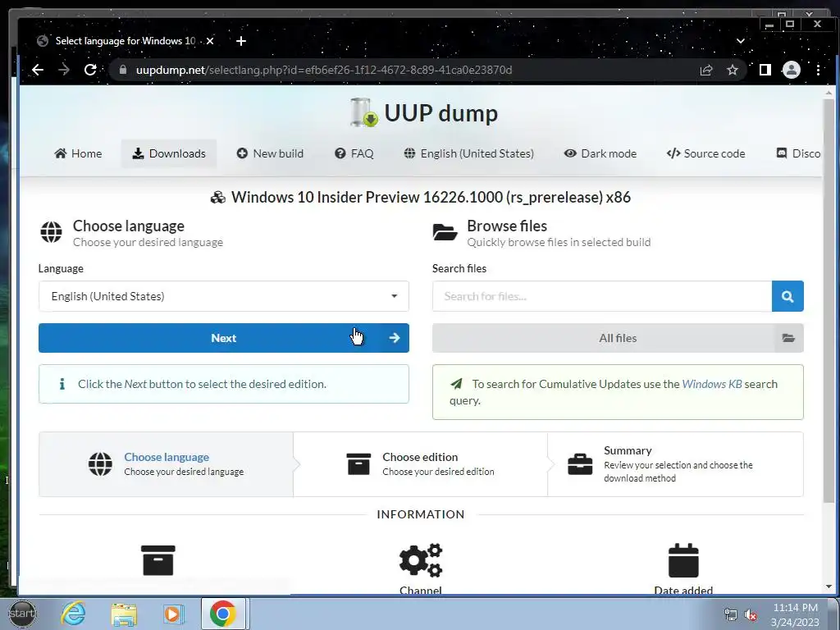Open Windows Explorer from the taskbar

[124, 614]
